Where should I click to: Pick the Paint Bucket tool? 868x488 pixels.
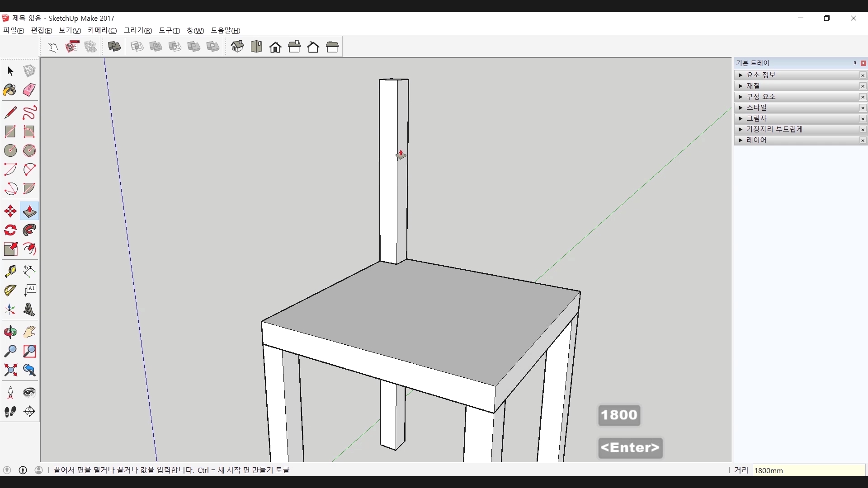[10, 90]
